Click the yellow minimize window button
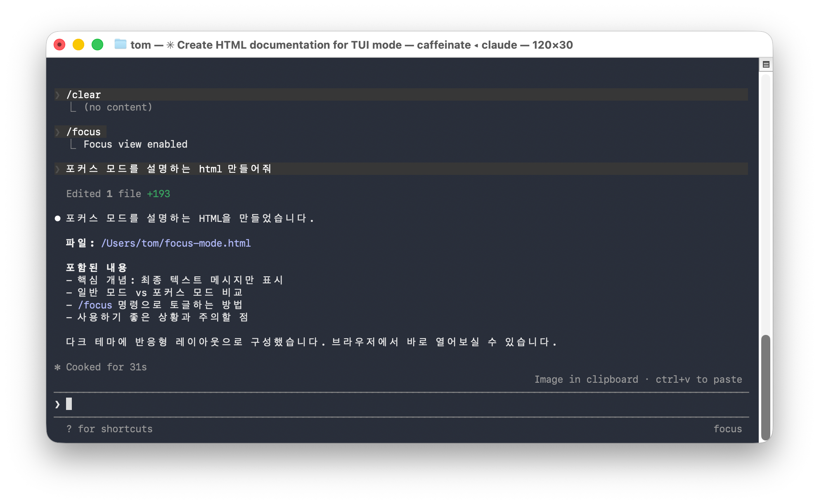 78,45
